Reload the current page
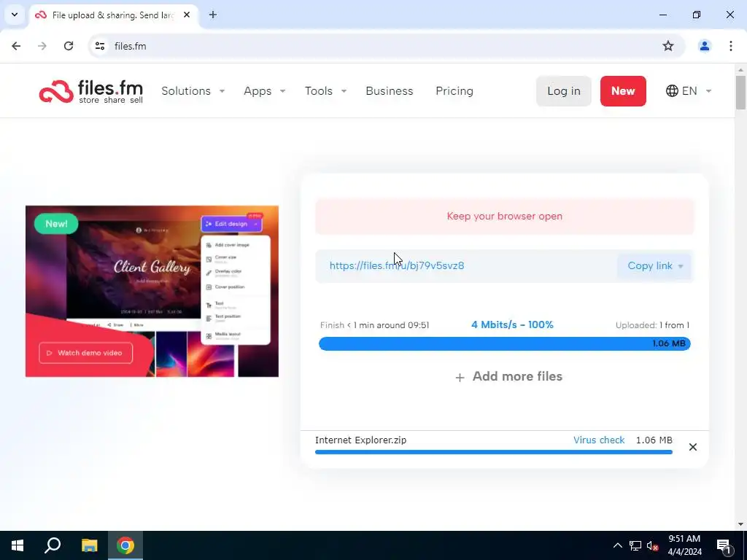Screen dimensions: 747x560 click(x=69, y=46)
